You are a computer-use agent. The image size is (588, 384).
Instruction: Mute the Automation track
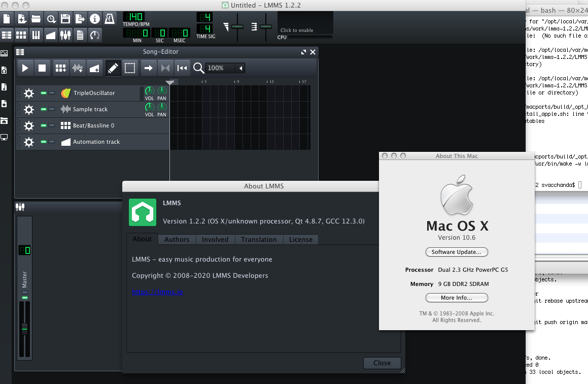coord(44,142)
